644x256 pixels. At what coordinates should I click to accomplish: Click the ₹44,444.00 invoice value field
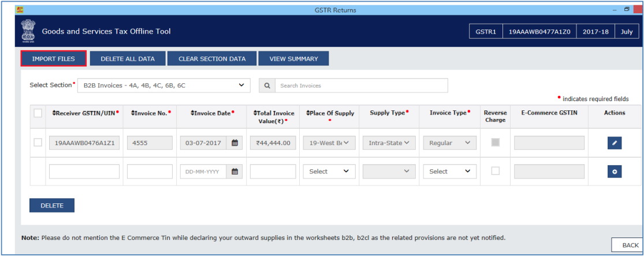tap(273, 143)
